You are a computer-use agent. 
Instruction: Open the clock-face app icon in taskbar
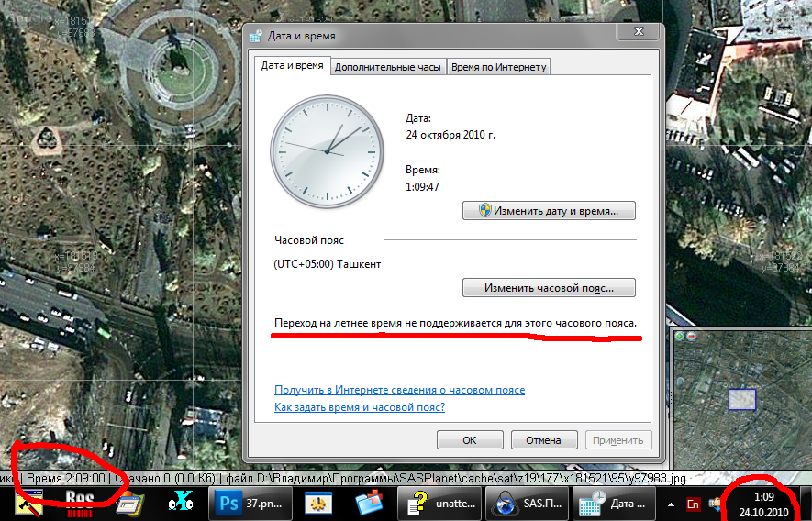pyautogui.click(x=318, y=504)
